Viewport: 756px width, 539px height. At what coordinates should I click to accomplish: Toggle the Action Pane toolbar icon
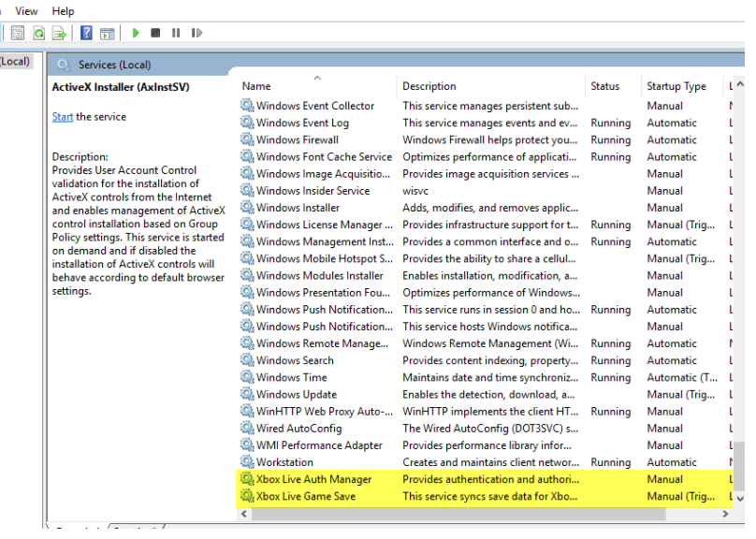pyautogui.click(x=107, y=33)
